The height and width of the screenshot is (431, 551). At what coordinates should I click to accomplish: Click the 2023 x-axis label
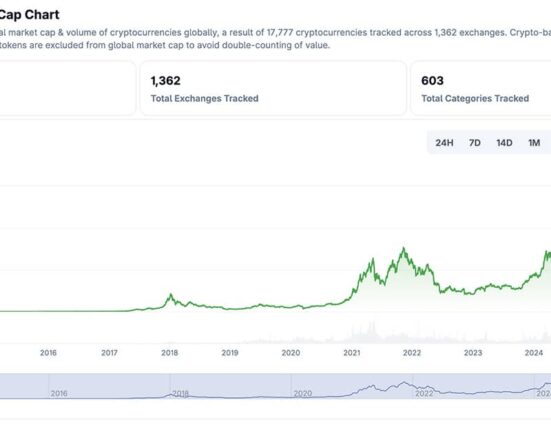473,353
